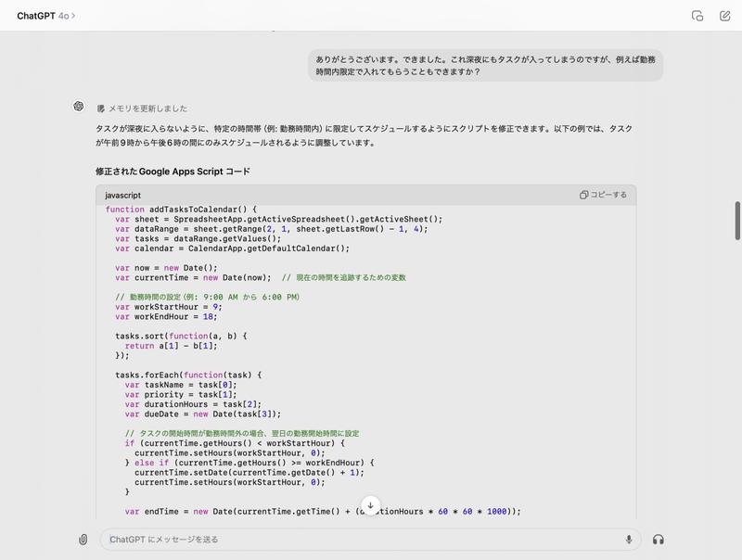Click the 修正された Google Apps Script コード heading
This screenshot has width=742, height=560.
click(x=173, y=172)
